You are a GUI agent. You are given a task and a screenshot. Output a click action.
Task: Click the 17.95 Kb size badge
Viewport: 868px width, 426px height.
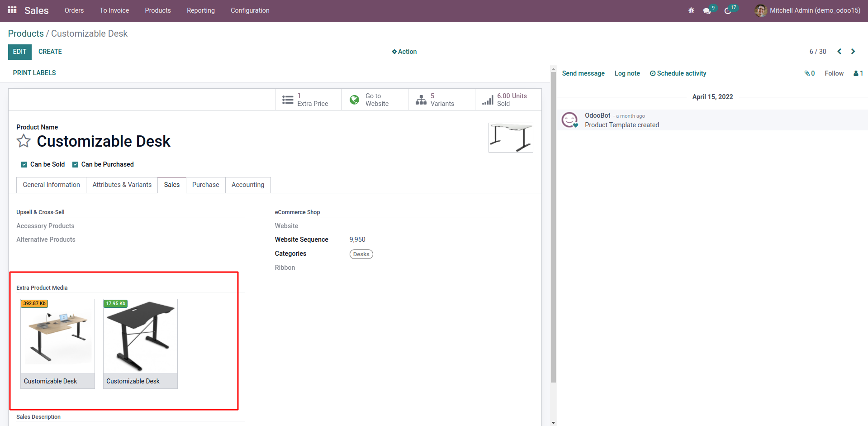[x=116, y=304]
